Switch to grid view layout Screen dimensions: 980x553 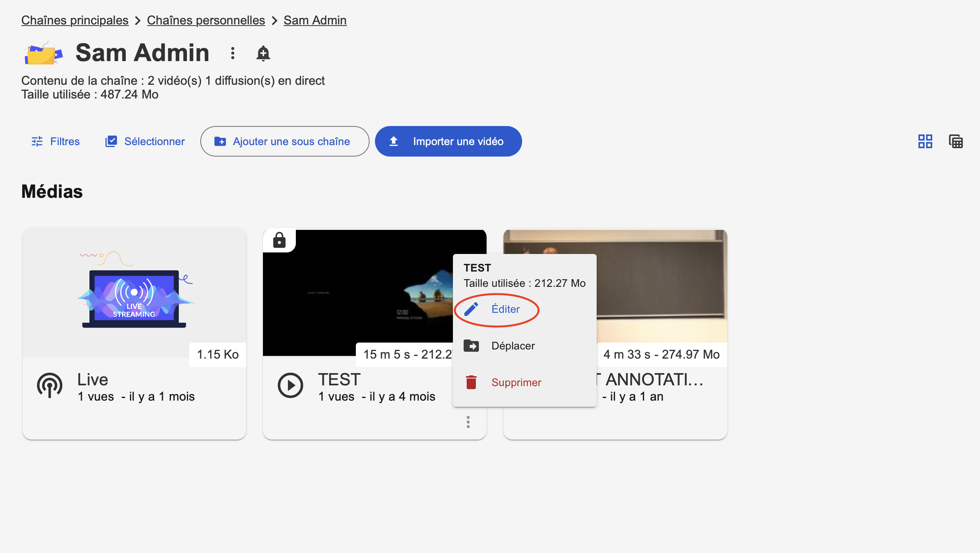pos(925,141)
